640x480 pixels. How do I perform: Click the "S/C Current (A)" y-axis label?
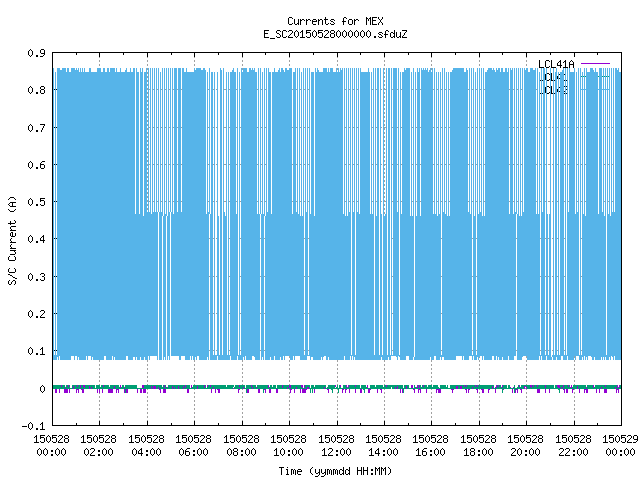pos(12,240)
